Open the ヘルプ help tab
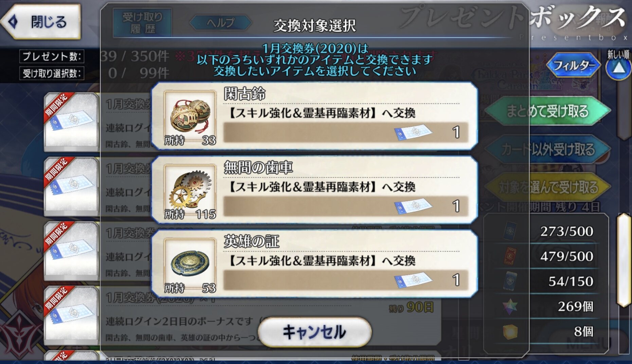632x364 pixels. point(221,23)
